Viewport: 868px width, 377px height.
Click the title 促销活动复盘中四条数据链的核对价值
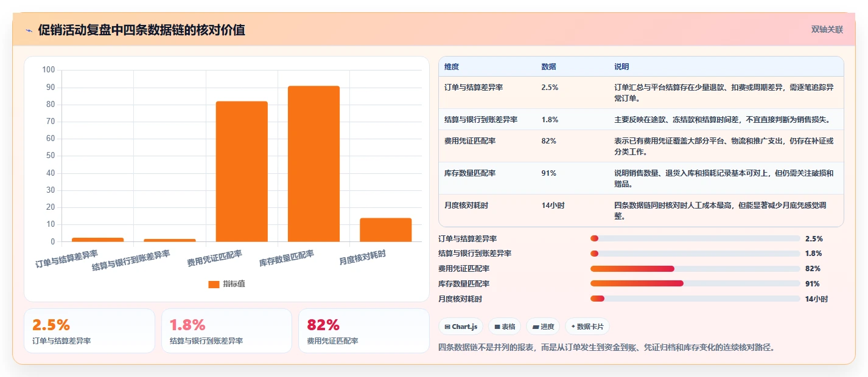[x=141, y=30]
